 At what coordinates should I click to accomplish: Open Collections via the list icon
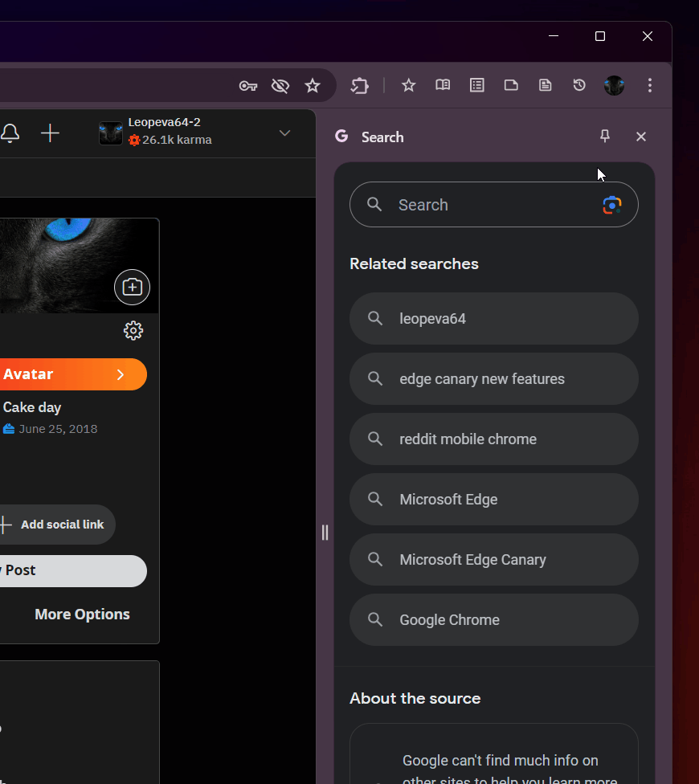click(x=477, y=85)
